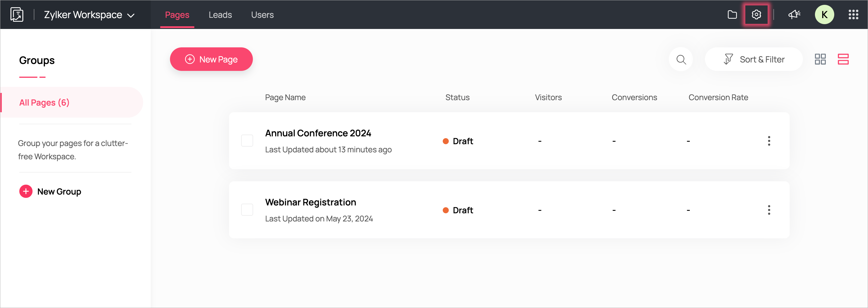The image size is (868, 308).
Task: Select the Annual Conference 2024 checkbox
Action: pos(247,141)
